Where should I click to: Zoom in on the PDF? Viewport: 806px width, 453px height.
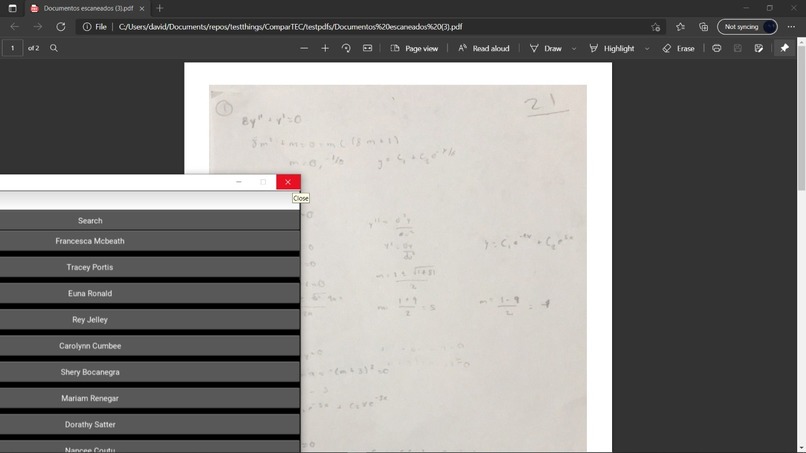(325, 48)
